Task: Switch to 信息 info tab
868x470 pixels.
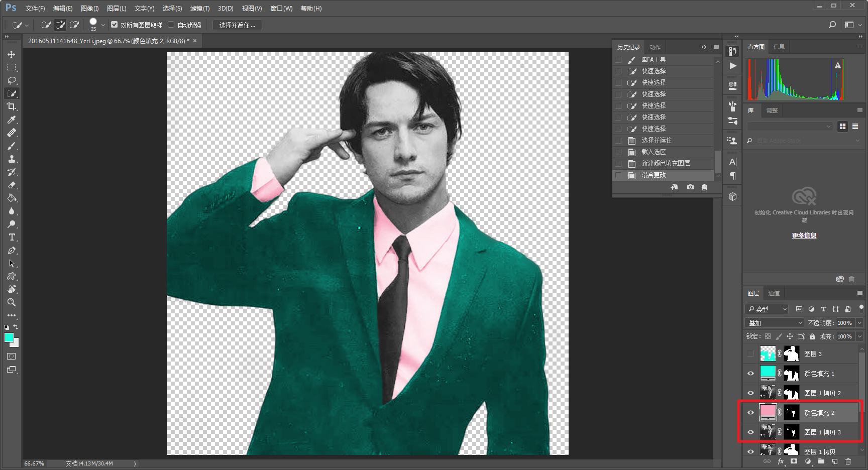Action: coord(779,47)
